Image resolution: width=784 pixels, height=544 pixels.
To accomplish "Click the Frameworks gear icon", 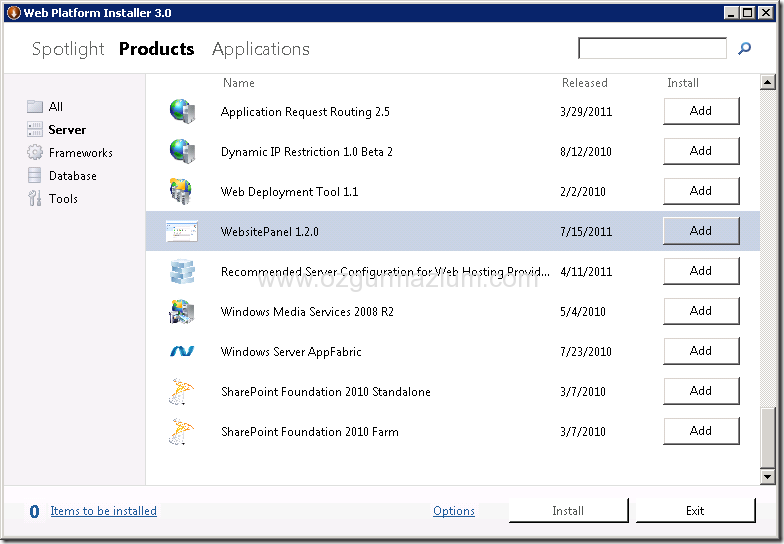I will tap(34, 152).
